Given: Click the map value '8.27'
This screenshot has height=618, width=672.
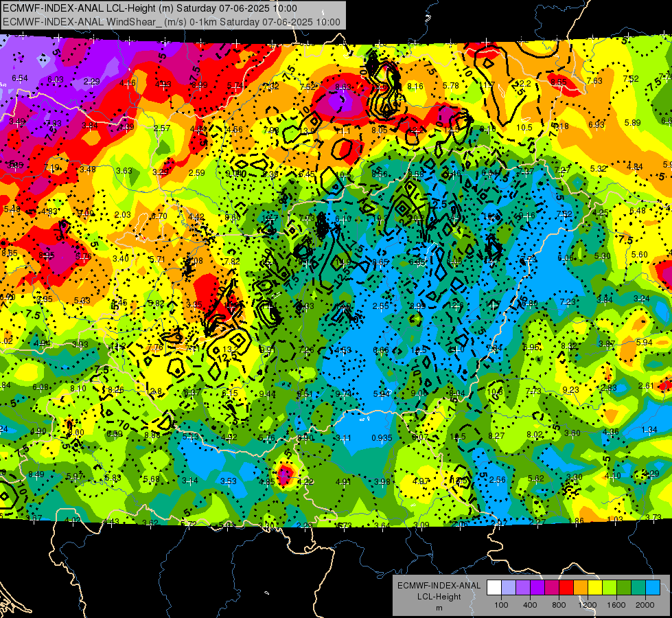Looking at the screenshot, I should pos(496,436).
